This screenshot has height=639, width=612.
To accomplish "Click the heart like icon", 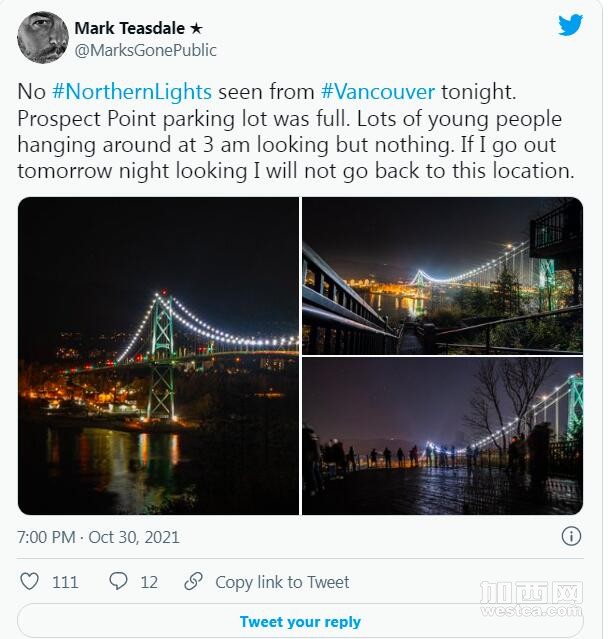I will click(x=29, y=581).
